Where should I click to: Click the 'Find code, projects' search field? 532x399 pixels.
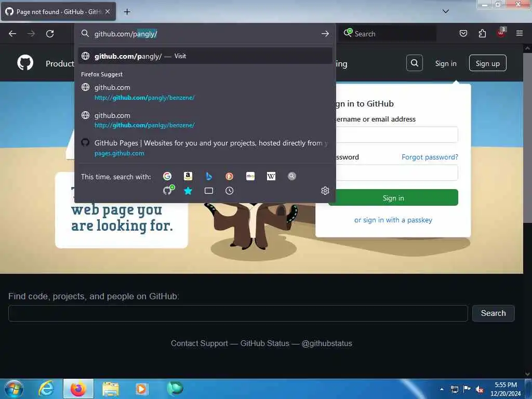(238, 313)
